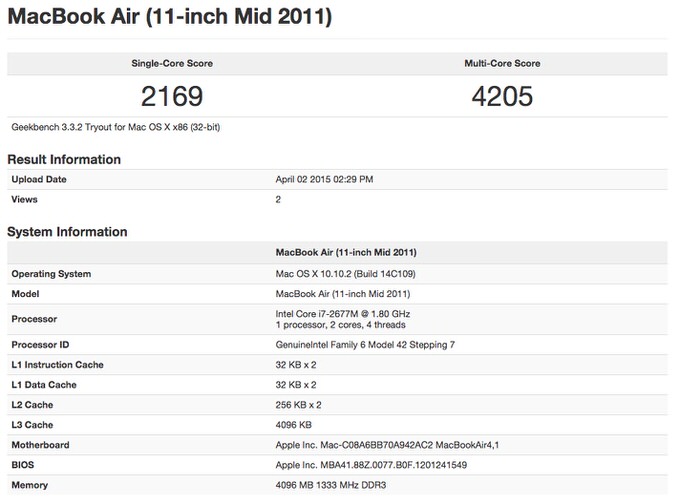Click the System Information heading

(x=67, y=232)
